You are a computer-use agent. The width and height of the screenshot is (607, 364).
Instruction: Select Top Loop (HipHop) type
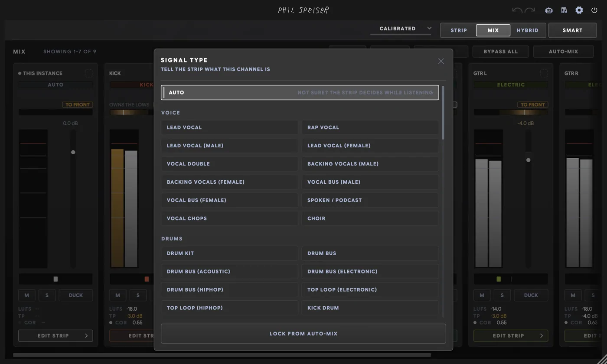tap(229, 308)
